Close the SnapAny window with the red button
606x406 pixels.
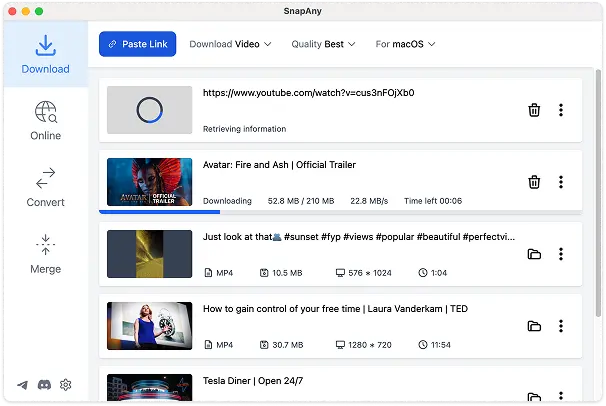12,11
